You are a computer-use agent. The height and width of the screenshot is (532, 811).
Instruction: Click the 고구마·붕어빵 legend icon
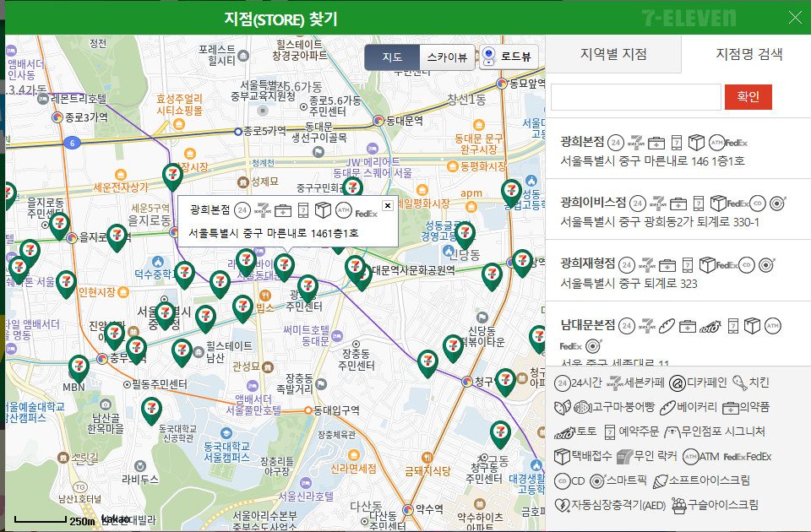573,407
